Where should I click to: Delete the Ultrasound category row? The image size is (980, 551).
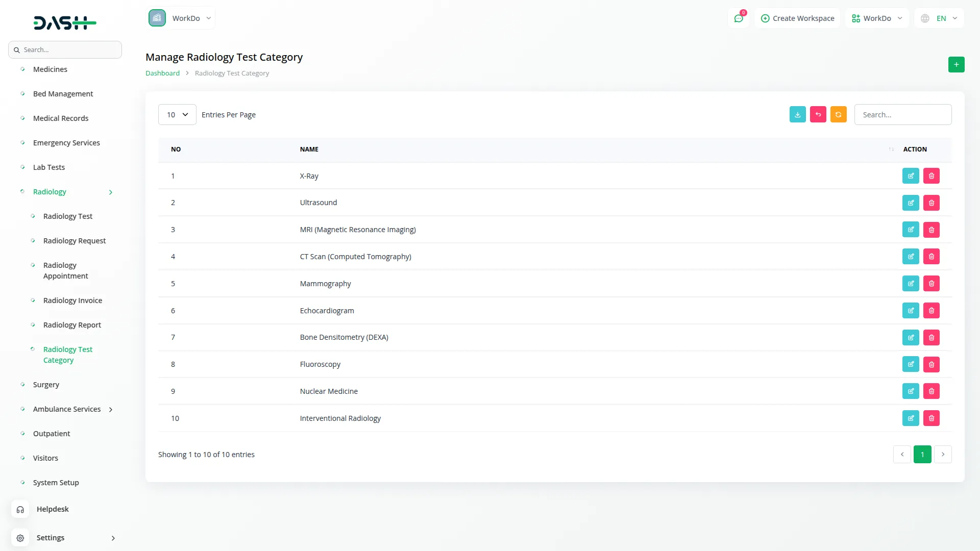(931, 203)
